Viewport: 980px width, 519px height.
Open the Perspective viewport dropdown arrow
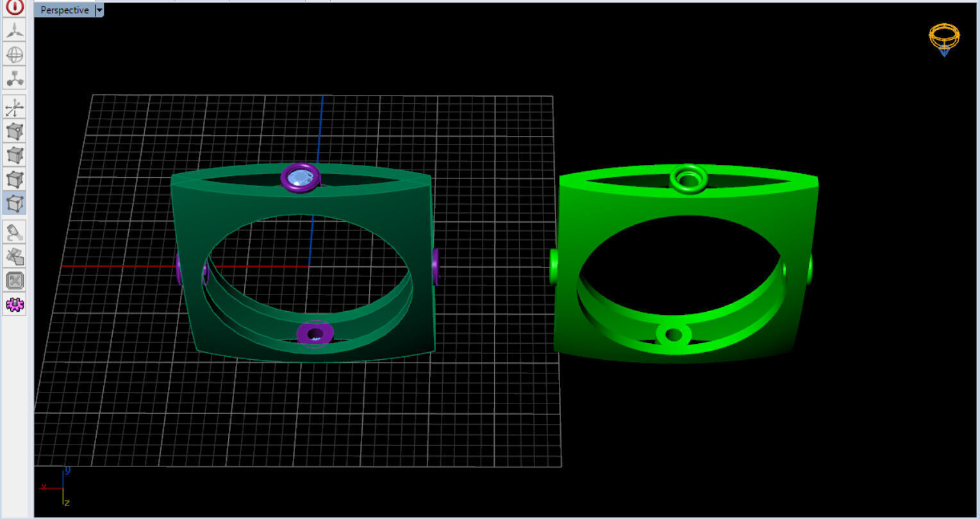pos(99,10)
